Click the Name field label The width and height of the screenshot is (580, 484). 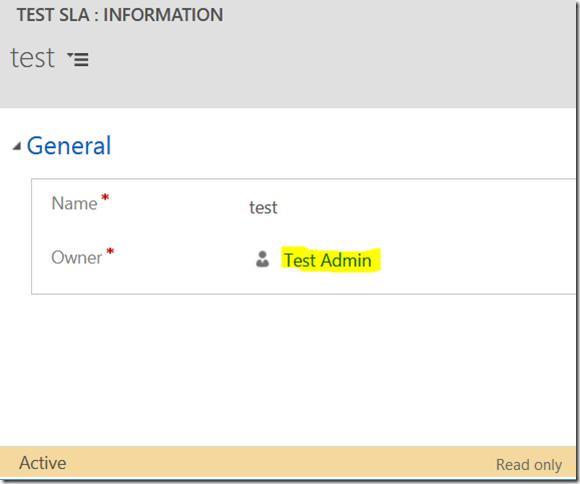[74, 203]
